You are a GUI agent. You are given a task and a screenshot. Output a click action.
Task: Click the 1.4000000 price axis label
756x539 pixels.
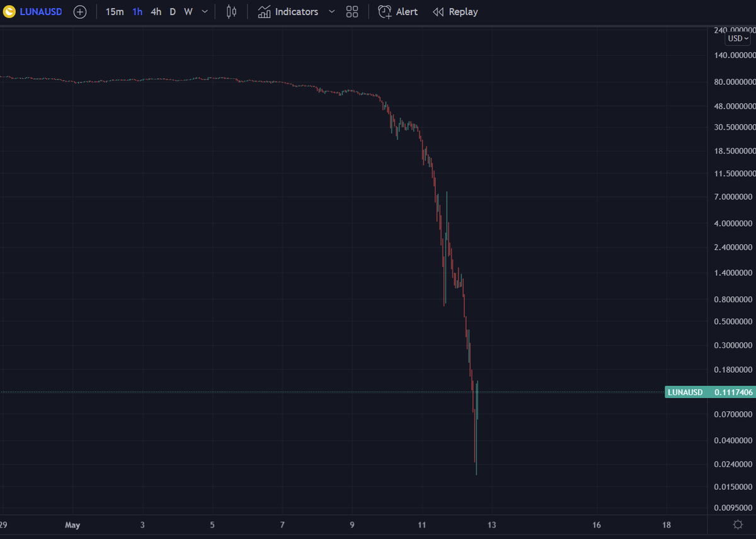click(734, 275)
